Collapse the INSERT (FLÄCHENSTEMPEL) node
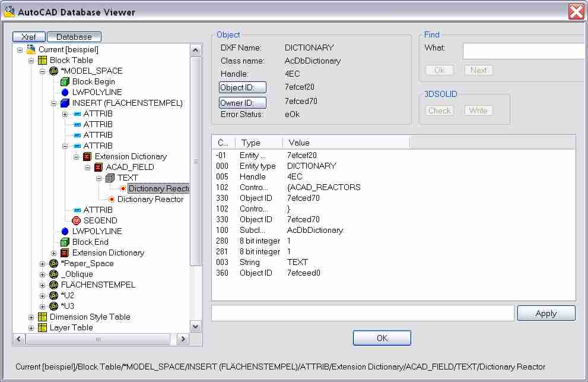This screenshot has height=382, width=588. point(53,103)
